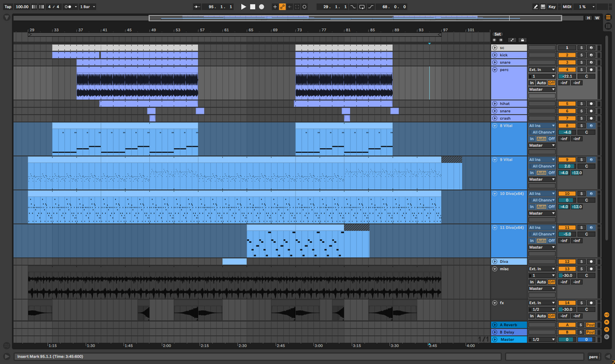The height and width of the screenshot is (364, 615).
Task: Select the B Delay return track
Action: click(509, 332)
